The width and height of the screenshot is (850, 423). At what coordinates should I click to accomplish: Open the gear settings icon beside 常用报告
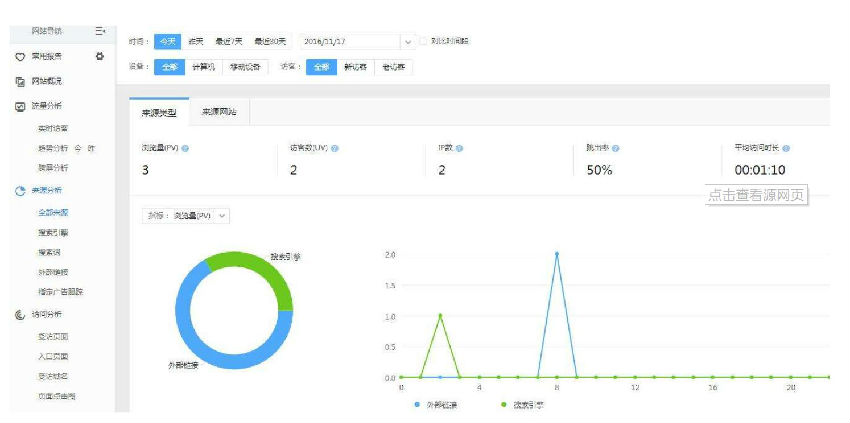click(99, 57)
